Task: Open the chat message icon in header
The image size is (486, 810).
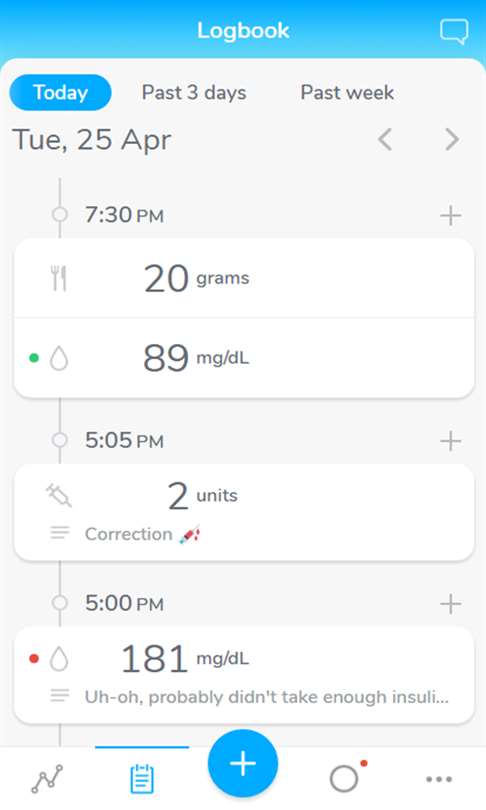Action: (454, 31)
